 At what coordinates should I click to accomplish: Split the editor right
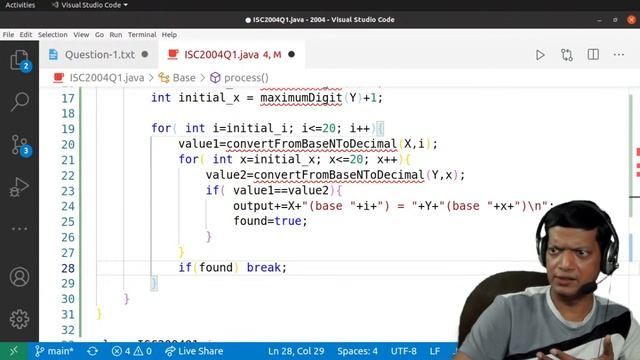(x=593, y=54)
